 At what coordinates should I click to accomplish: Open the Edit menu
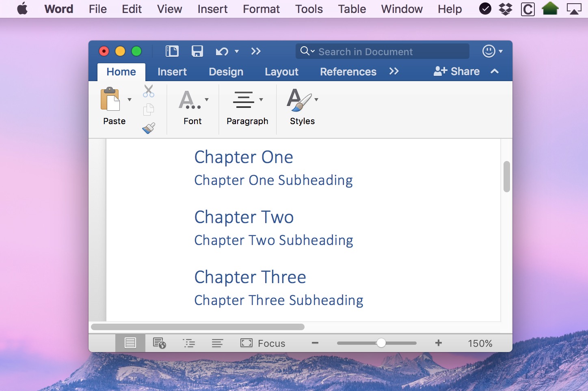pyautogui.click(x=132, y=9)
